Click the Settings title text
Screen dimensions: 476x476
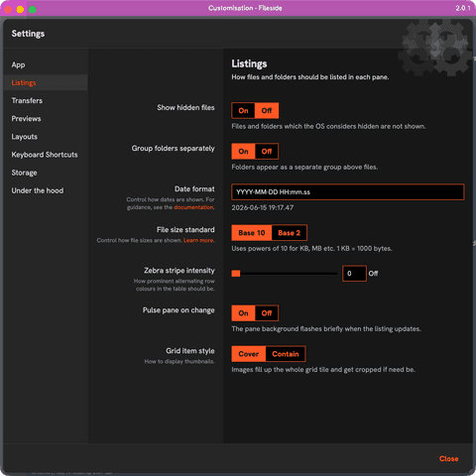pyautogui.click(x=28, y=34)
